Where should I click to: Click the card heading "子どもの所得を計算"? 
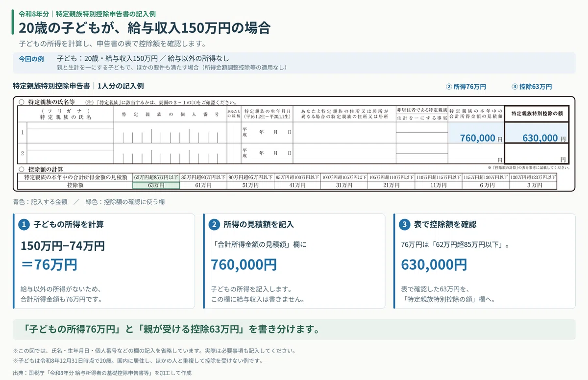(x=69, y=225)
